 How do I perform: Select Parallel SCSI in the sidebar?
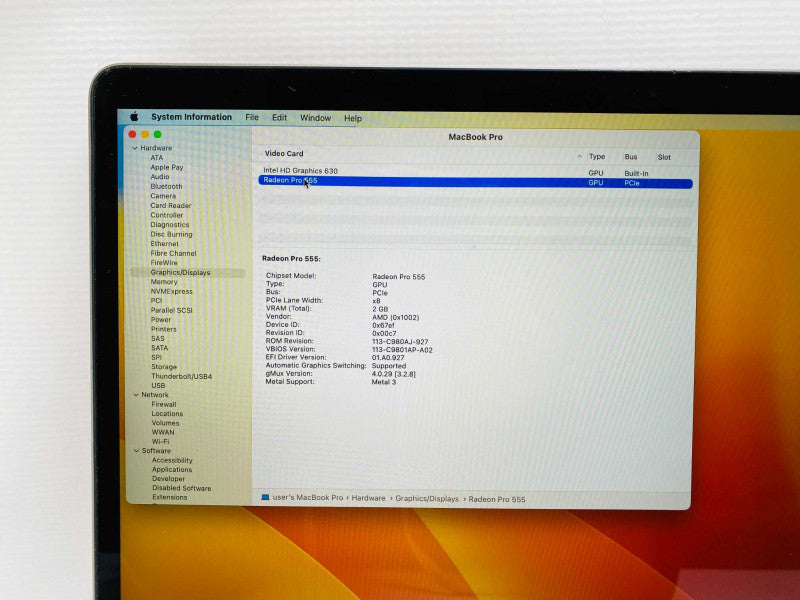coord(171,310)
